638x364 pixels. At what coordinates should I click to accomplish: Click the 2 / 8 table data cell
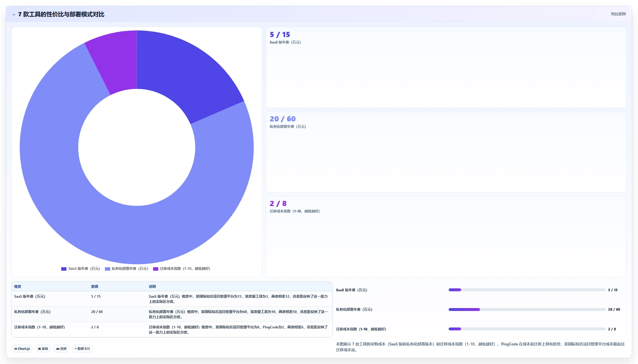95,327
